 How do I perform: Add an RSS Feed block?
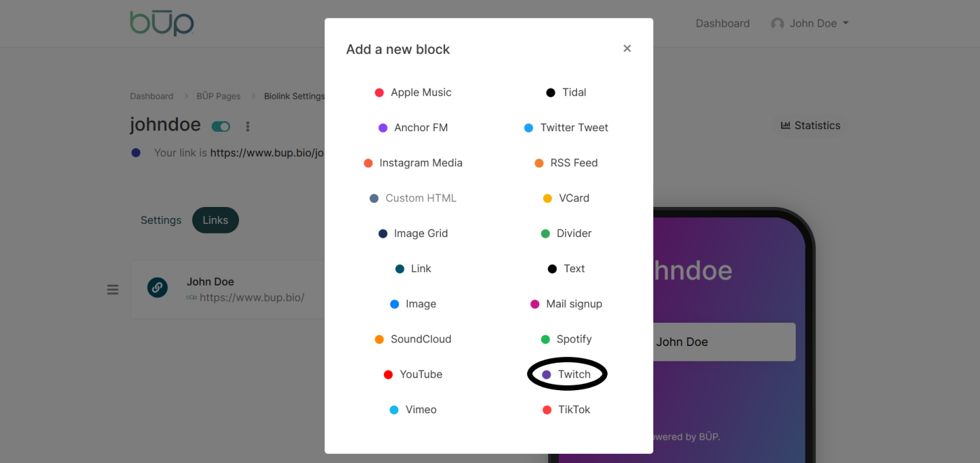tap(566, 163)
